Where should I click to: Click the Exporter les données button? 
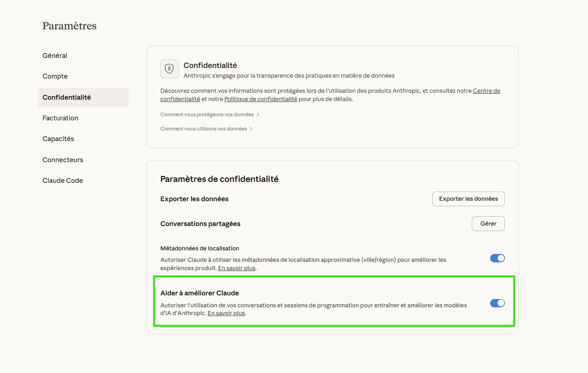coord(468,199)
